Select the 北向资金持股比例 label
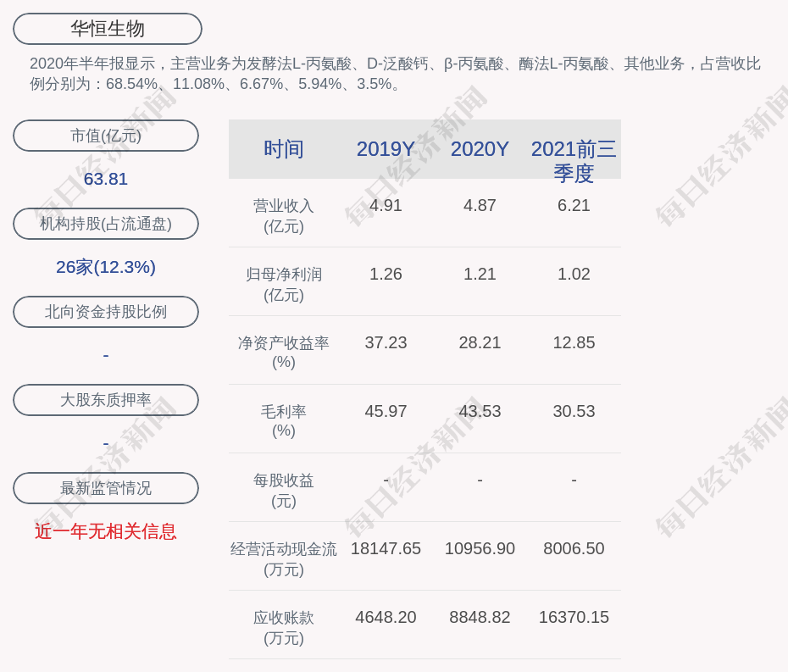 click(106, 312)
